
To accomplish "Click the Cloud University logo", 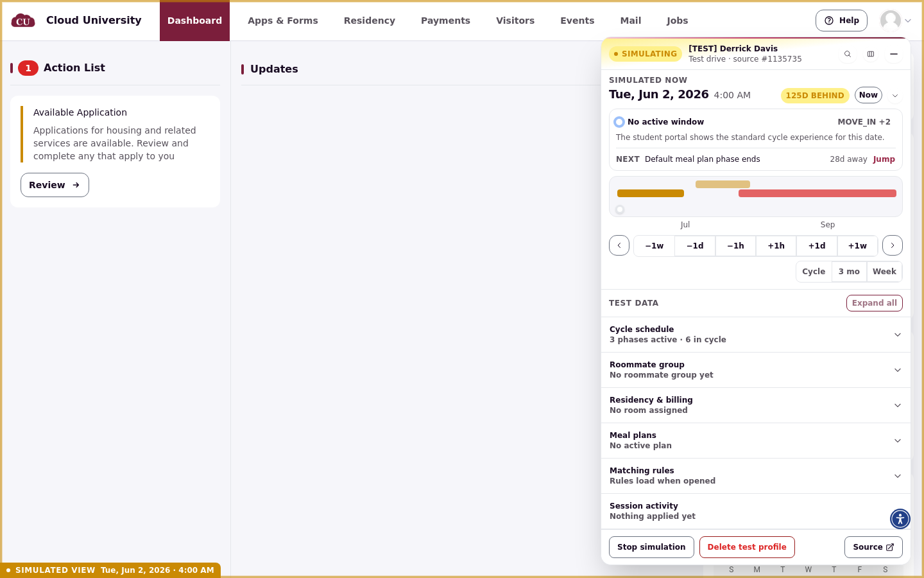I will [x=23, y=21].
